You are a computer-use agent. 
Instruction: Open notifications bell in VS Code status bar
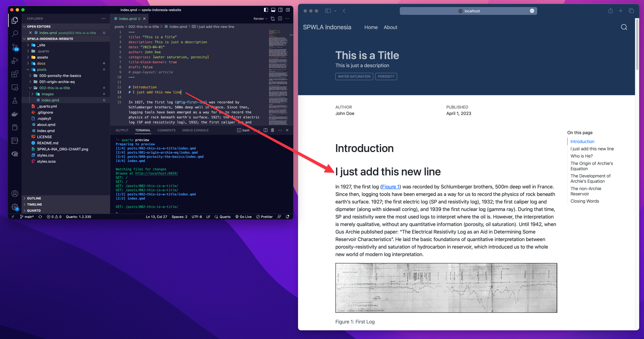coord(287,217)
